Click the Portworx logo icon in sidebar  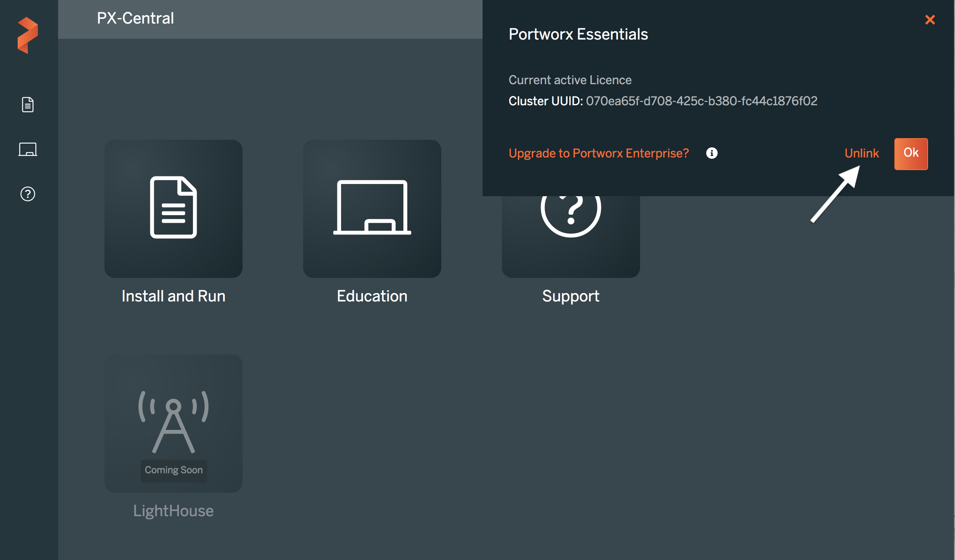tap(27, 32)
